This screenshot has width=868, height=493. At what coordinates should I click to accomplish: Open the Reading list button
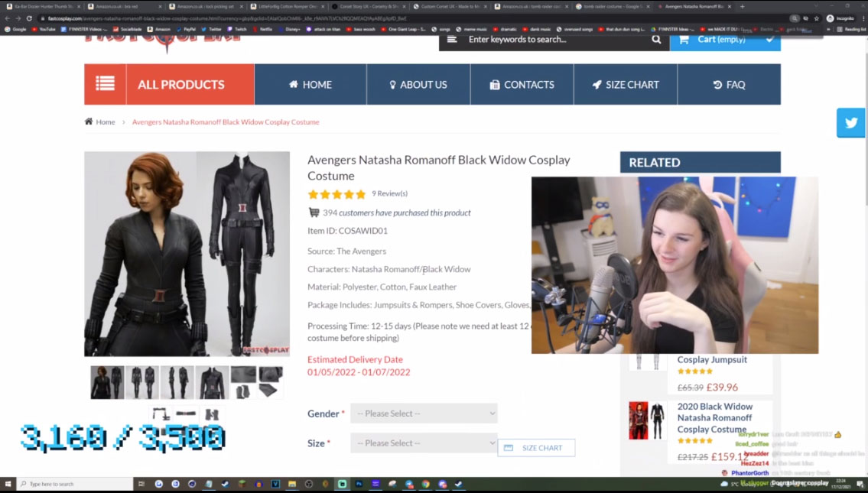click(852, 29)
